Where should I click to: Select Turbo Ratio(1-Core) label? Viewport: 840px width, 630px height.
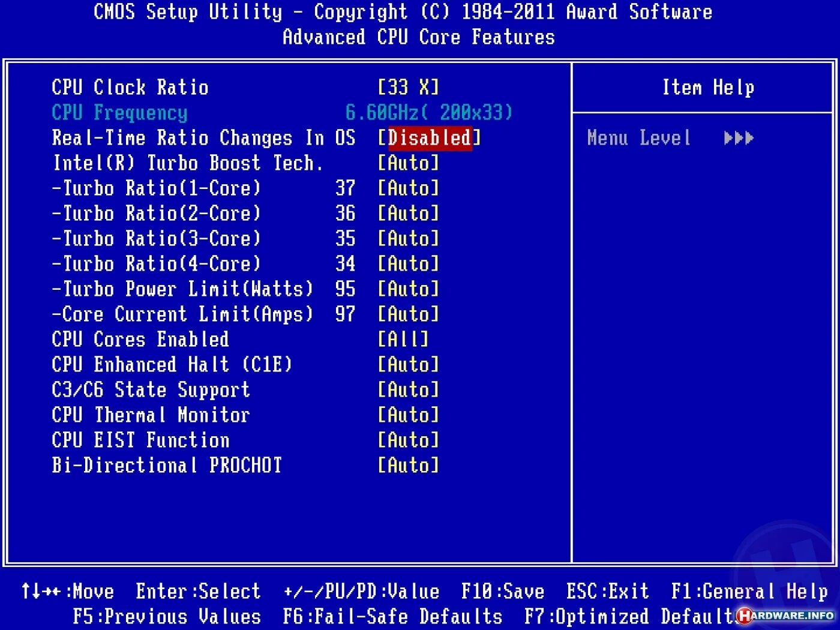tap(156, 188)
